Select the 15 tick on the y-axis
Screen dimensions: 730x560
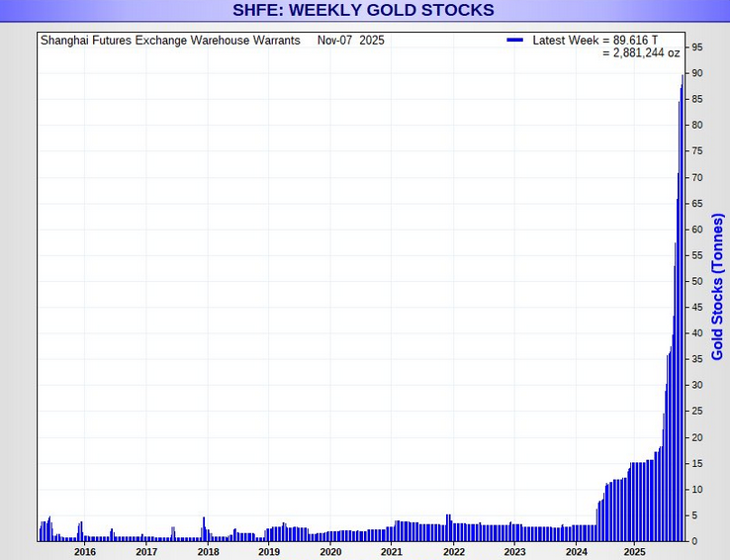point(697,464)
